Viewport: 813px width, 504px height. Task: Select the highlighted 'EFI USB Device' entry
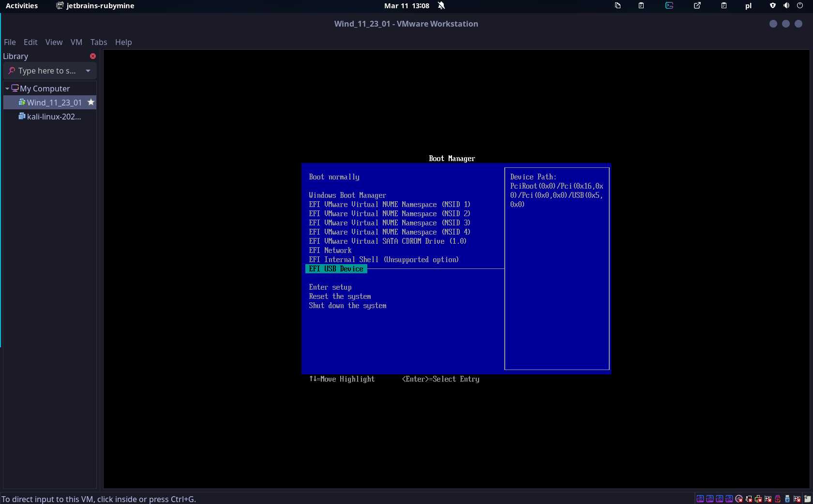pyautogui.click(x=336, y=269)
